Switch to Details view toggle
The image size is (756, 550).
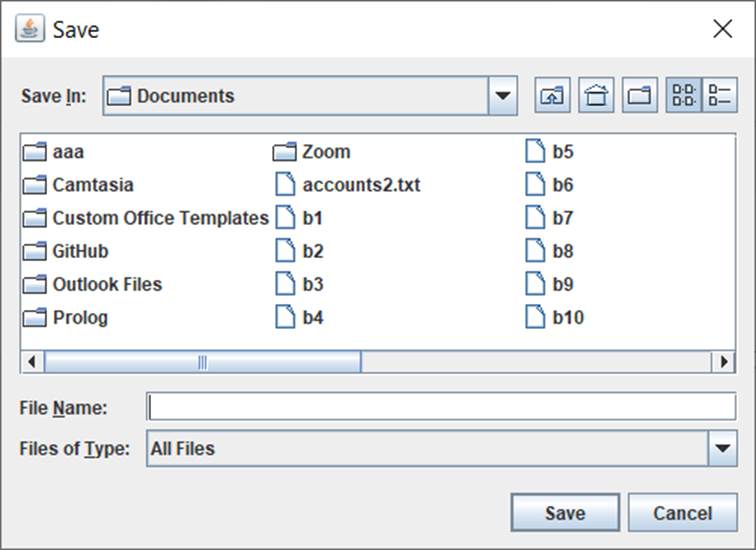720,96
